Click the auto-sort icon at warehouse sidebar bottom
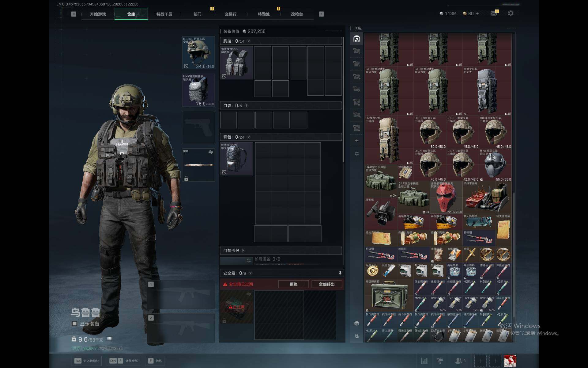This screenshot has width=588, height=368. coord(357,336)
